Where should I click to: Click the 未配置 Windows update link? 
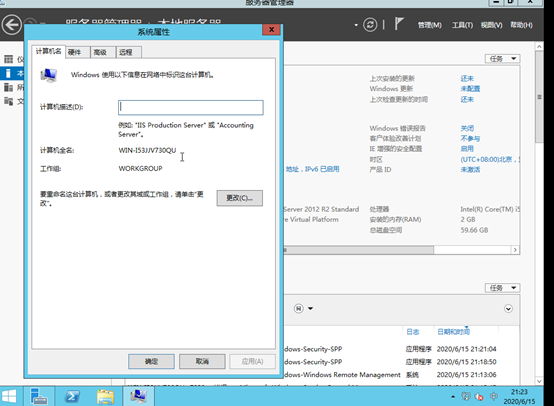(x=470, y=89)
